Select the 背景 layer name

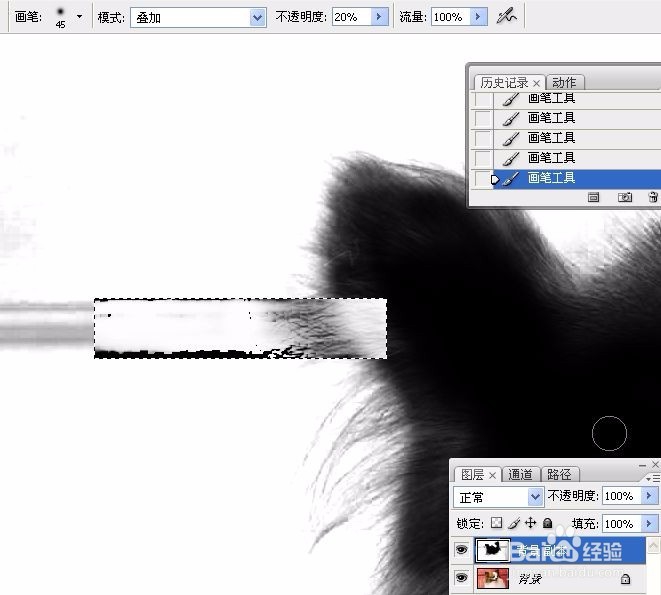click(x=530, y=579)
